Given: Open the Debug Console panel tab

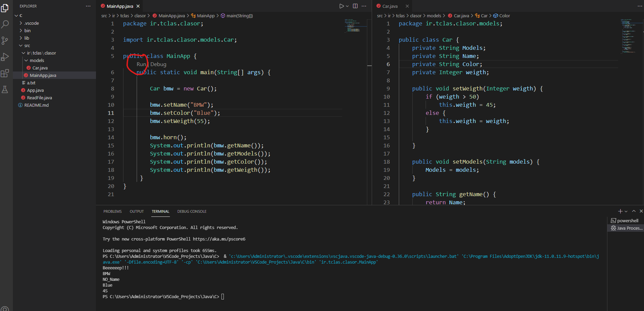Looking at the screenshot, I should tap(192, 211).
